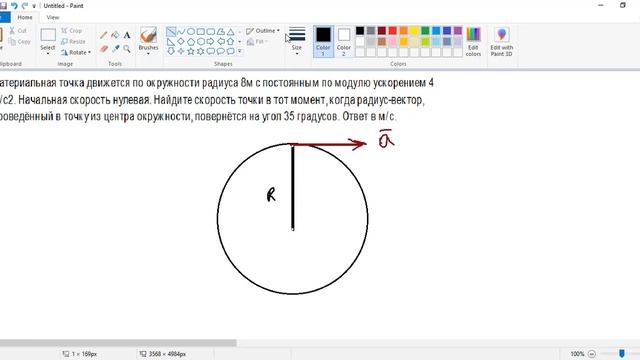This screenshot has height=360, width=640.
Task: Choose the Four-point star shape
Action: [181, 51]
